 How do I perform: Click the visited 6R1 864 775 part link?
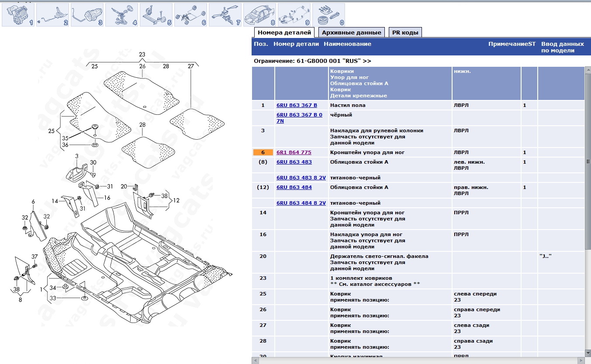click(x=294, y=152)
